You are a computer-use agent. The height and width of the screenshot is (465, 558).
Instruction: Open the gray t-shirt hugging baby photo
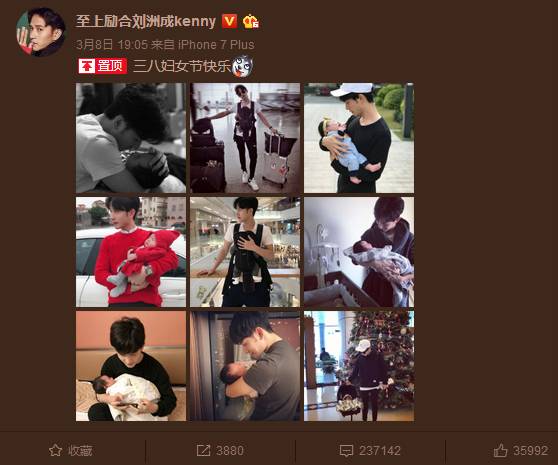click(245, 366)
